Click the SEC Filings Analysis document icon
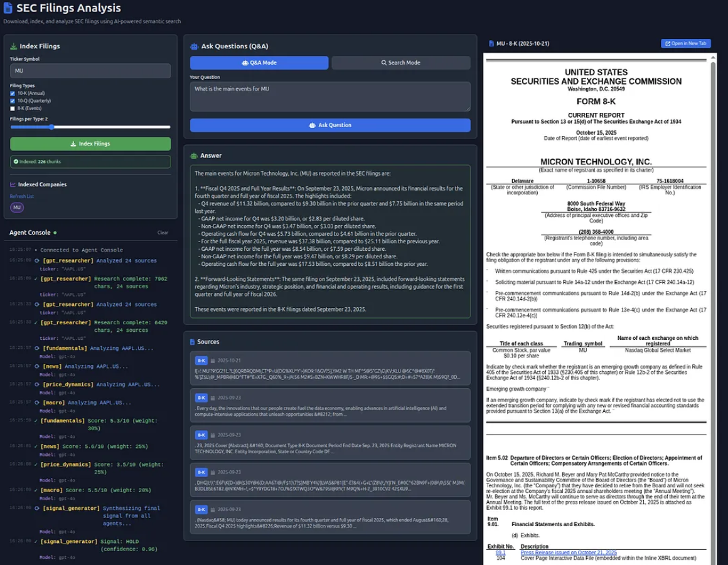Screen dimensions: 728x565 point(8,8)
